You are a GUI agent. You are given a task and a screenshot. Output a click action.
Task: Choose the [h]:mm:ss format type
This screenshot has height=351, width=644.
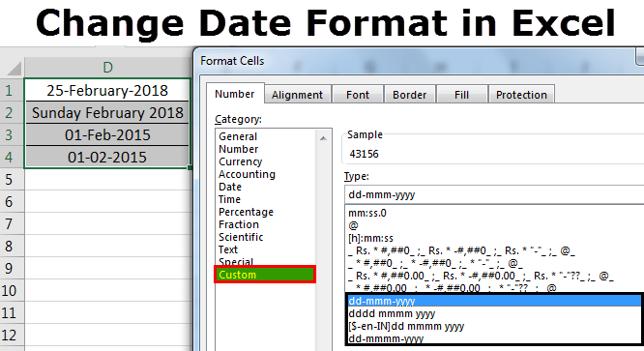(x=370, y=238)
